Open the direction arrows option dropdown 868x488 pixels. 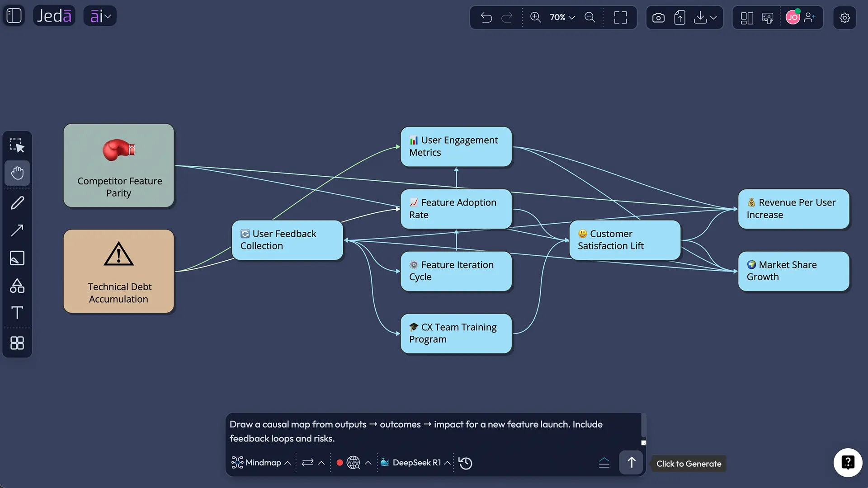[313, 463]
